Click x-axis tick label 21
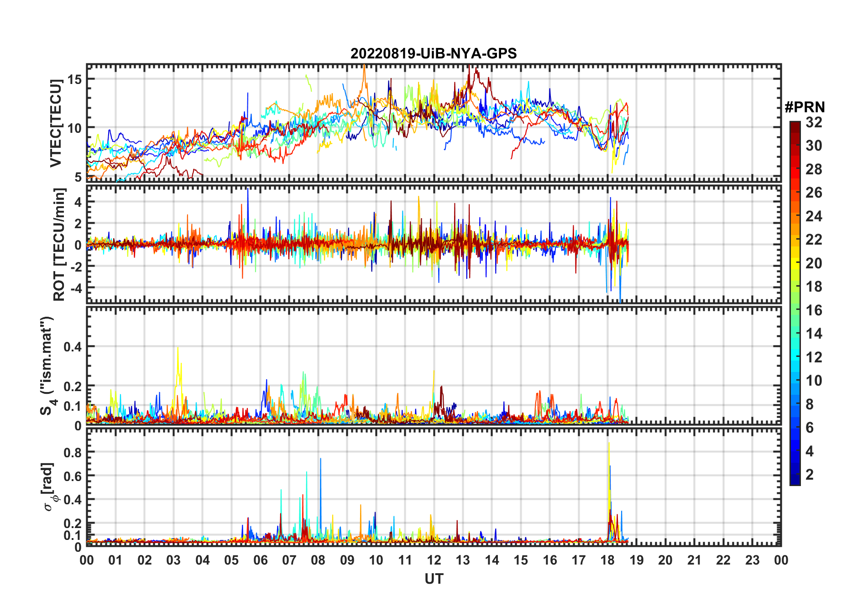The width and height of the screenshot is (868, 607). (695, 560)
